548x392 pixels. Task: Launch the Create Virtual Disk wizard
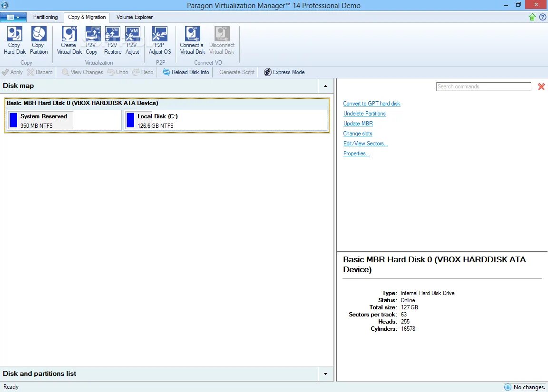pos(69,40)
